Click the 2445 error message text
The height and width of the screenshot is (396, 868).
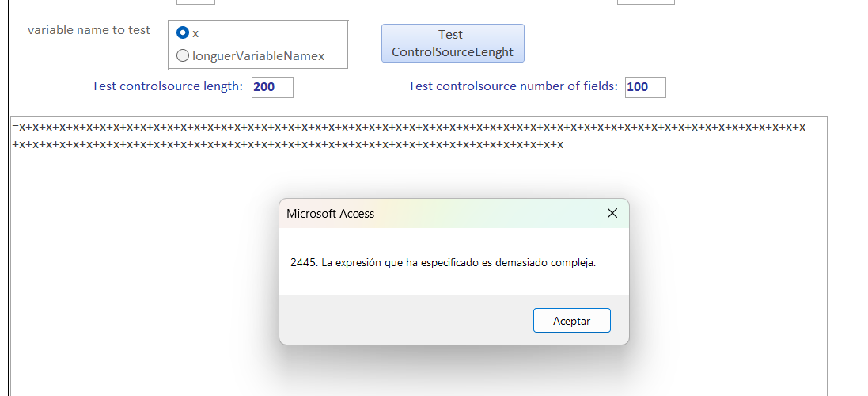click(443, 263)
